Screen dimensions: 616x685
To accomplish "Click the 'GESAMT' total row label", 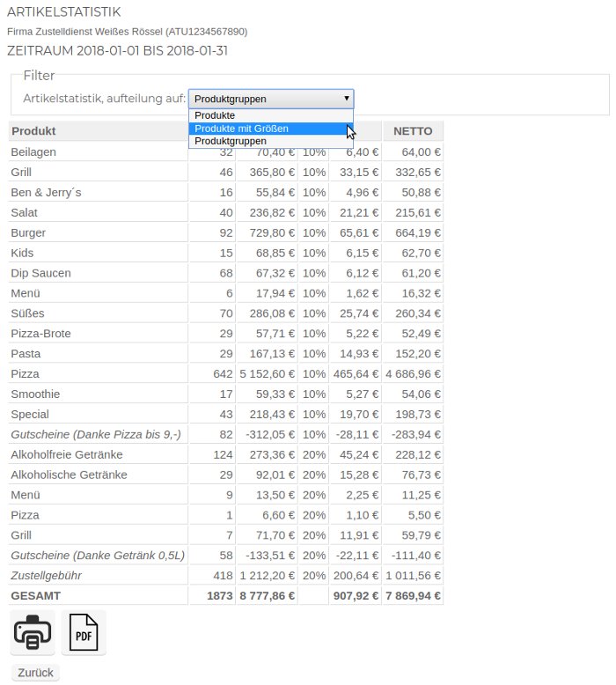I will [36, 596].
